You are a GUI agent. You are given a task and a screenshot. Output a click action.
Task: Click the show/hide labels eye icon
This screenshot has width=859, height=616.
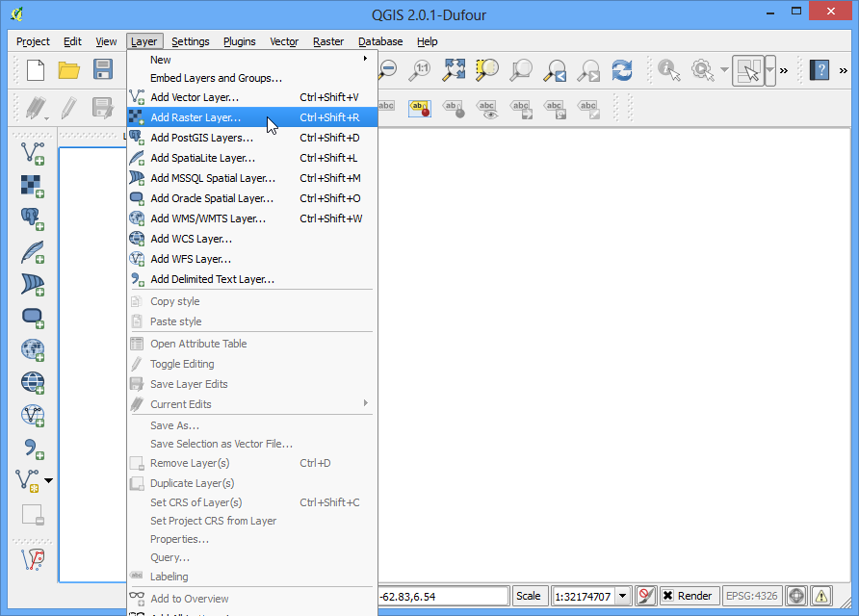[x=486, y=109]
